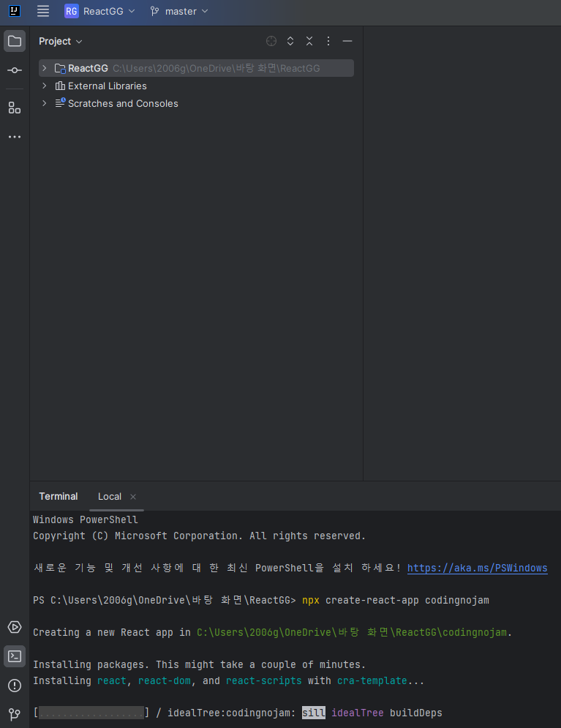Select opened file locator target icon

click(x=271, y=41)
